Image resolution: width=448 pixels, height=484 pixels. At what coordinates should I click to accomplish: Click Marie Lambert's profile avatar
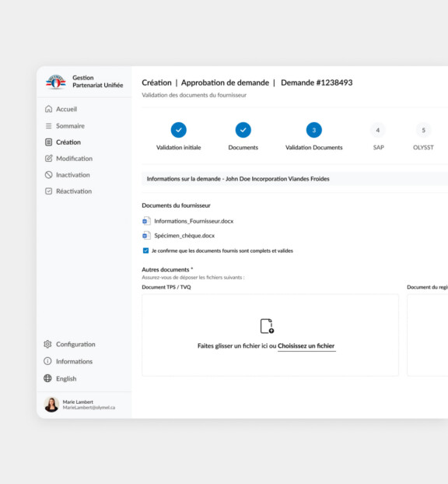[x=51, y=405]
